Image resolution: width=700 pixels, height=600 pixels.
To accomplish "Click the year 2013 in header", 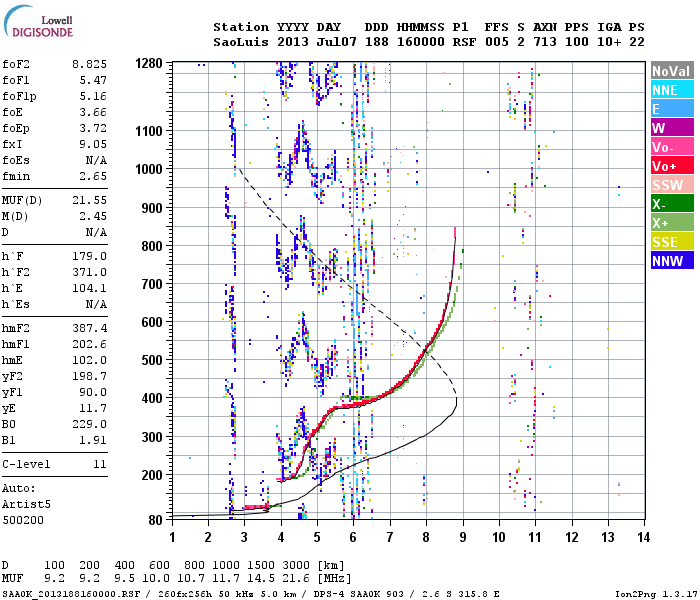I will pyautogui.click(x=293, y=42).
